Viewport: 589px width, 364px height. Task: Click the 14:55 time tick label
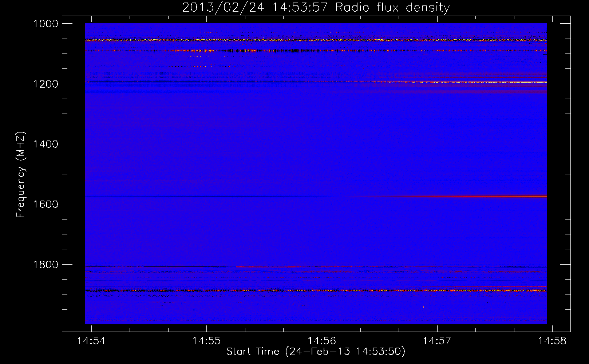206,341
